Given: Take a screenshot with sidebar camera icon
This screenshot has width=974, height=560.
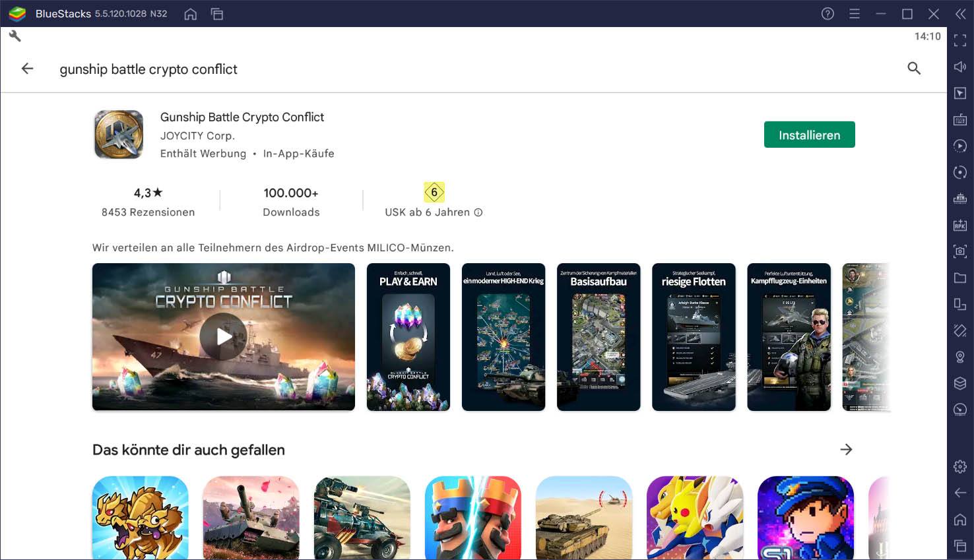Looking at the screenshot, I should tap(960, 251).
